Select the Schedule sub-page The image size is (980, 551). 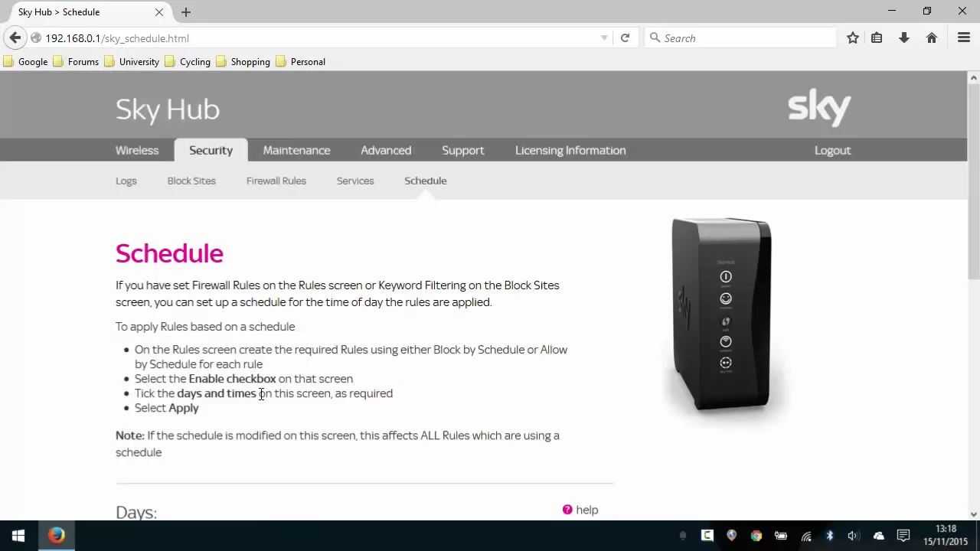[x=426, y=181]
